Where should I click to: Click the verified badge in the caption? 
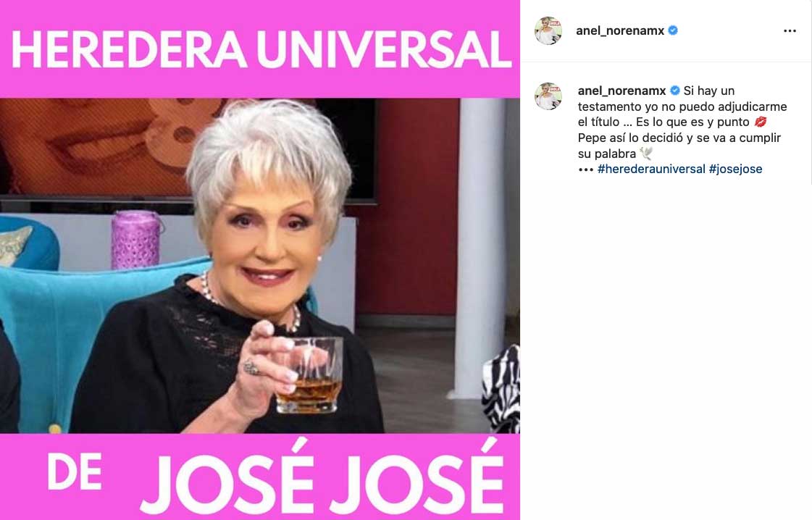pos(675,91)
